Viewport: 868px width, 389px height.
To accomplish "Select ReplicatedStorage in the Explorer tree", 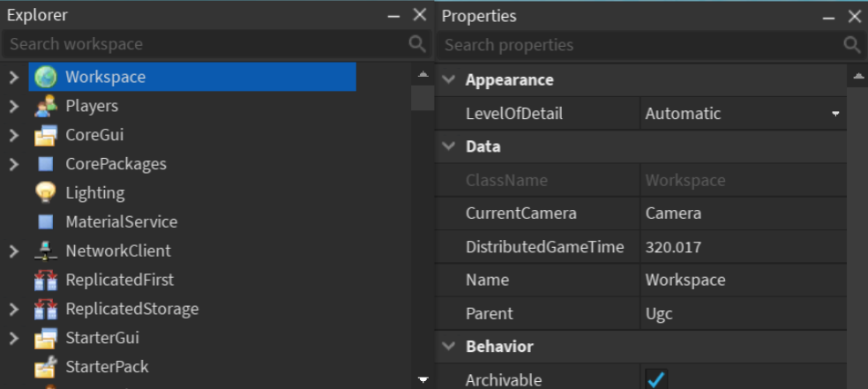I will [131, 309].
